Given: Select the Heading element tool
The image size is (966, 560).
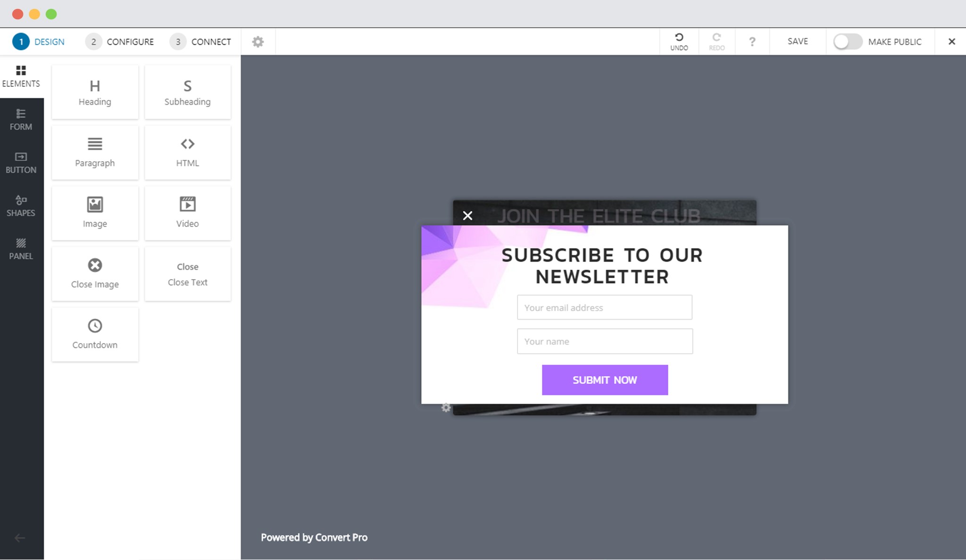Looking at the screenshot, I should [94, 91].
